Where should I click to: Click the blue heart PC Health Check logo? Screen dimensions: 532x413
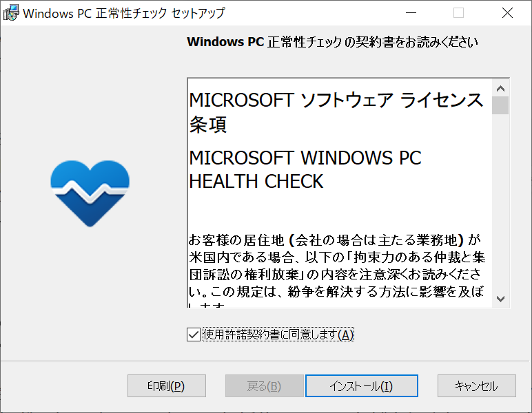(x=90, y=193)
